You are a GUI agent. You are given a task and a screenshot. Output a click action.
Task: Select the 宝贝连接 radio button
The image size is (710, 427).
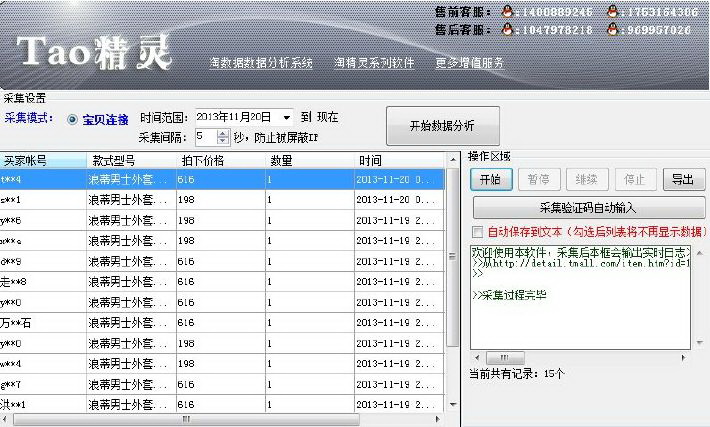[x=72, y=120]
